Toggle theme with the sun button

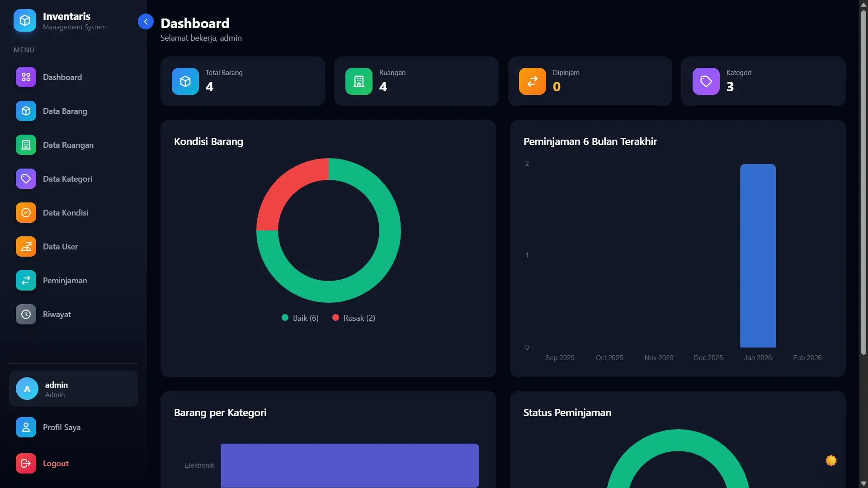click(831, 460)
